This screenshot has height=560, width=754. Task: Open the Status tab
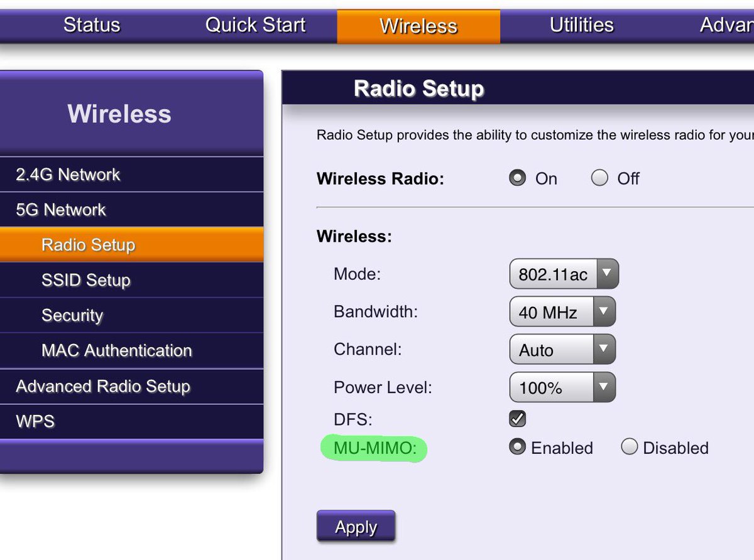pyautogui.click(x=92, y=25)
